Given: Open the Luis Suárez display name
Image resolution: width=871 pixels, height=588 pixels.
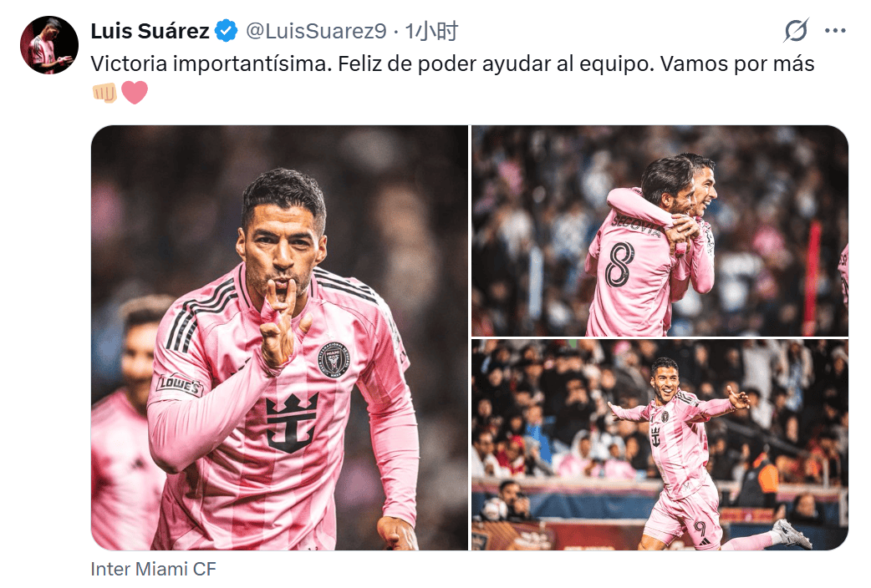Looking at the screenshot, I should tap(150, 31).
